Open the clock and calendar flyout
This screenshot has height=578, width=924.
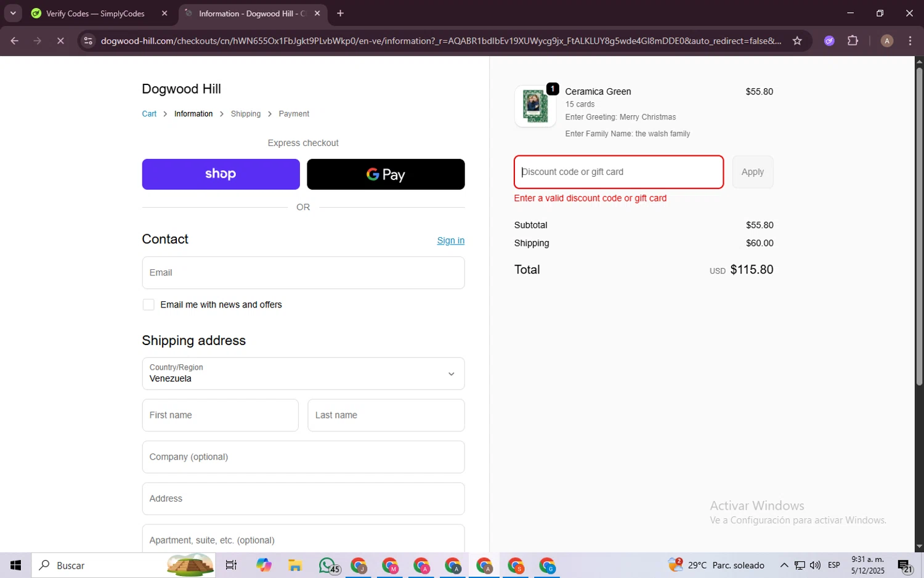click(868, 565)
